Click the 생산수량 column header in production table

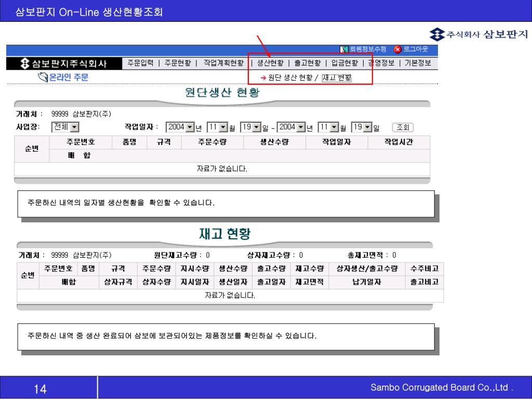(x=274, y=142)
